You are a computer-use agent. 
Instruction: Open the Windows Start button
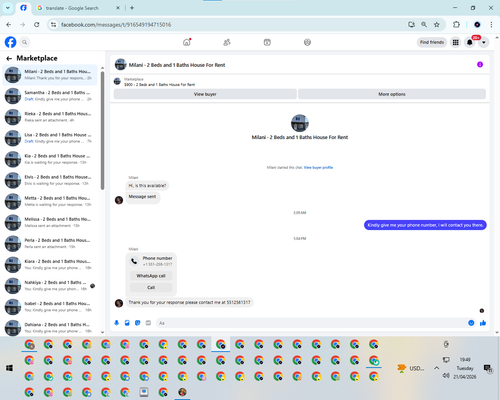(x=9, y=368)
